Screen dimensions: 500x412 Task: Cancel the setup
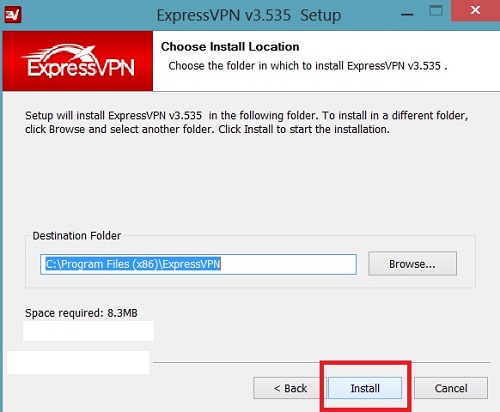point(451,388)
